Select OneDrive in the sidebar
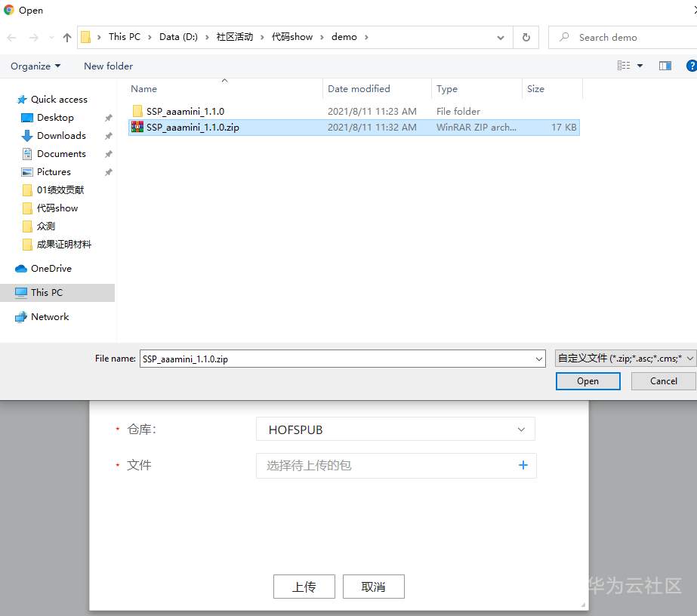 coord(44,269)
